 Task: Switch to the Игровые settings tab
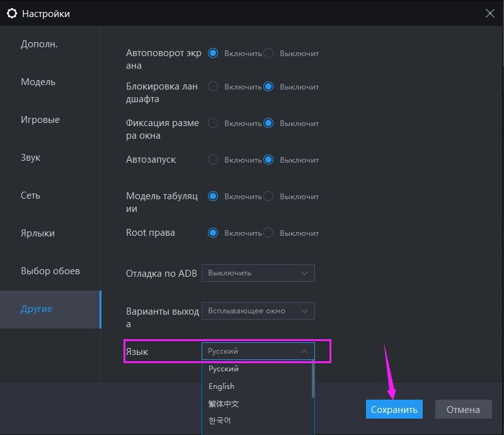click(40, 120)
